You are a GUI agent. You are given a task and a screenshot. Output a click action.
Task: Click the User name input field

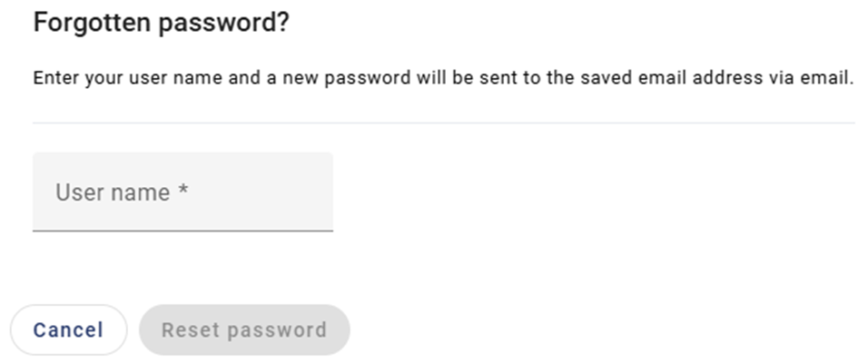click(x=182, y=192)
